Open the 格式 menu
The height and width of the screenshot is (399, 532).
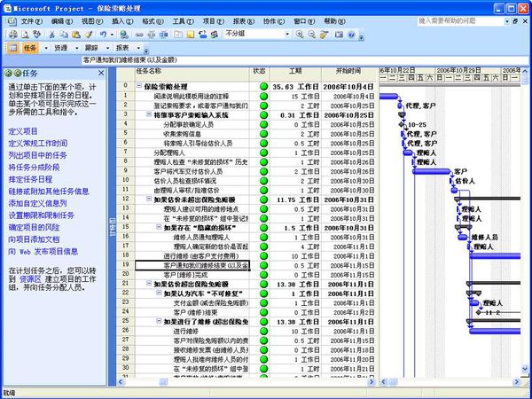[153, 21]
